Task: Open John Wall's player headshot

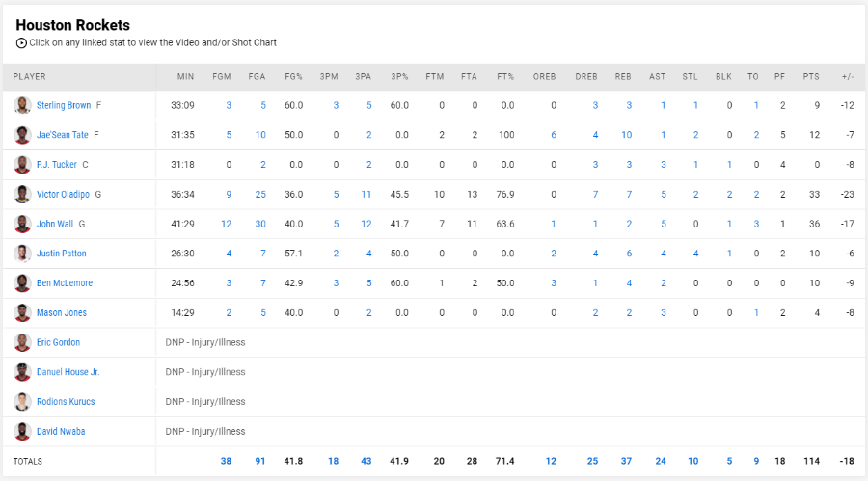Action: click(x=22, y=224)
